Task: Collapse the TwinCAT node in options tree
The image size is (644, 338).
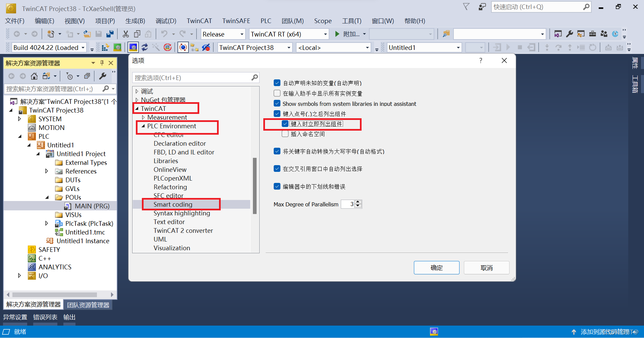Action: click(x=137, y=109)
